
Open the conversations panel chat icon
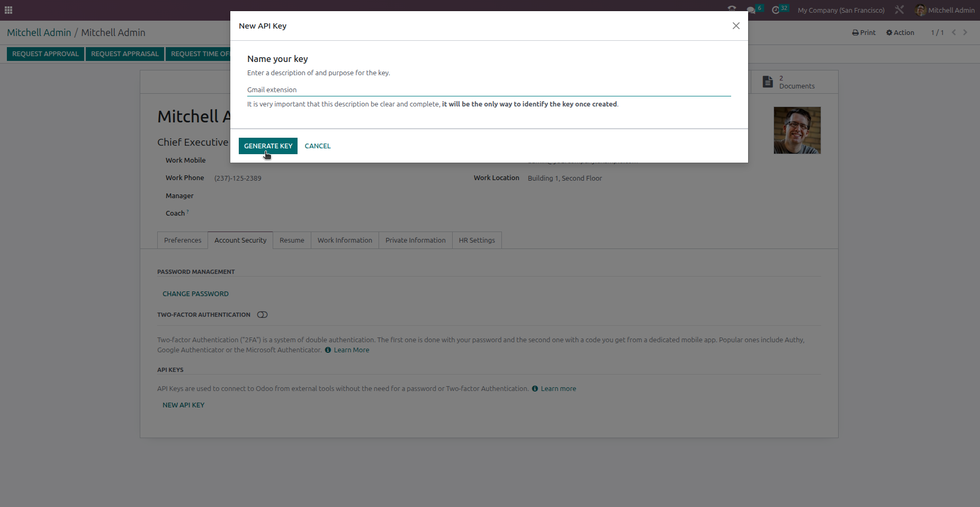tap(751, 10)
